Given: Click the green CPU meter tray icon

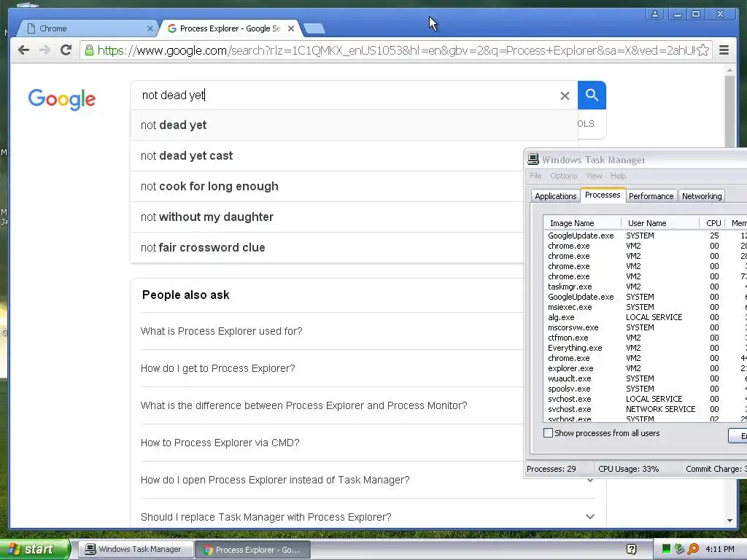Looking at the screenshot, I should click(667, 550).
